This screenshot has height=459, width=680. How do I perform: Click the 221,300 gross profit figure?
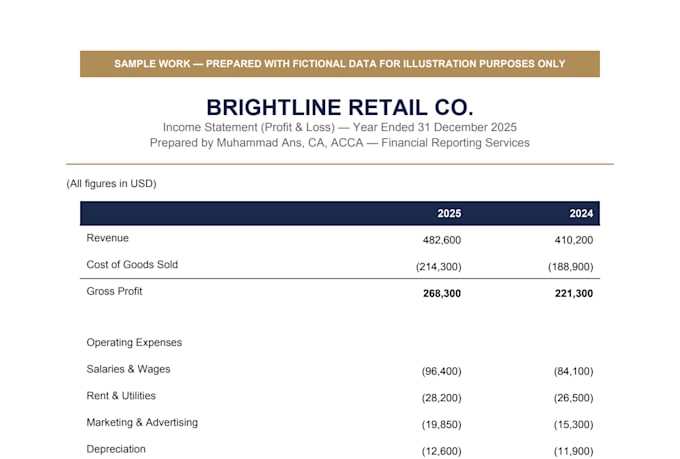point(574,294)
